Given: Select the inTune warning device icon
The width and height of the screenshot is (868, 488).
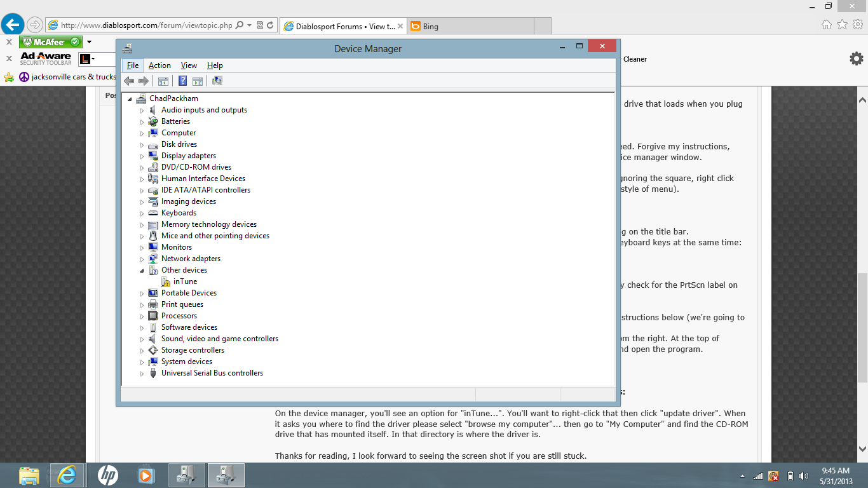Looking at the screenshot, I should [165, 281].
